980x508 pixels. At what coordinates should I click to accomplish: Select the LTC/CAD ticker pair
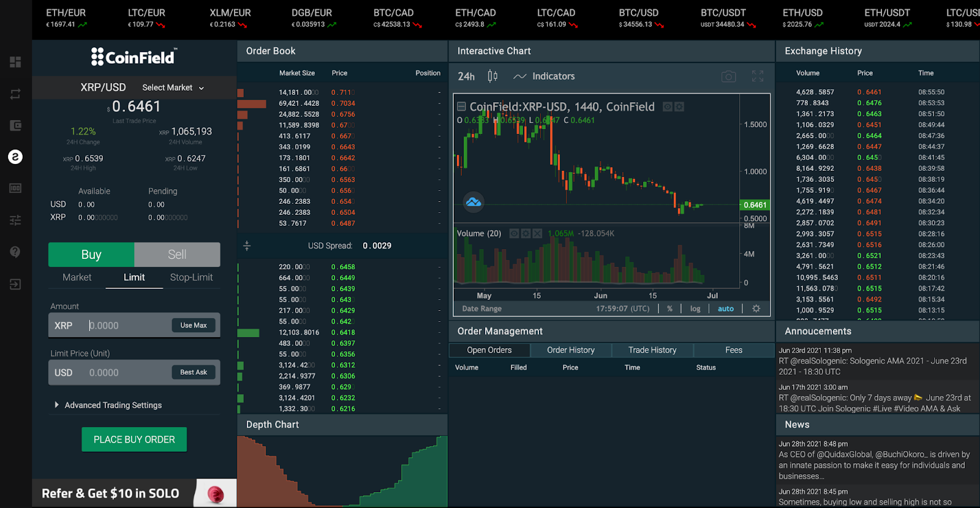point(557,18)
